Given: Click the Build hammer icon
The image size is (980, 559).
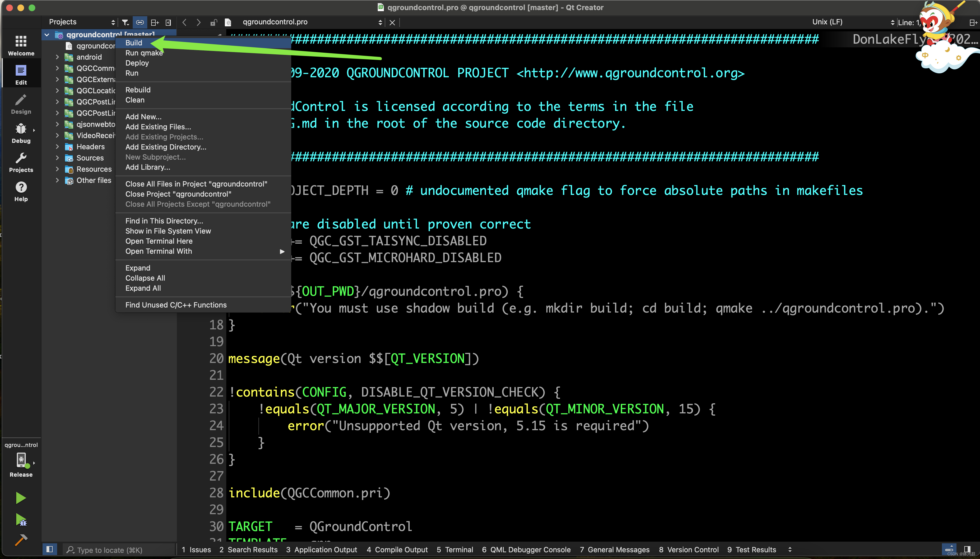Looking at the screenshot, I should point(21,540).
